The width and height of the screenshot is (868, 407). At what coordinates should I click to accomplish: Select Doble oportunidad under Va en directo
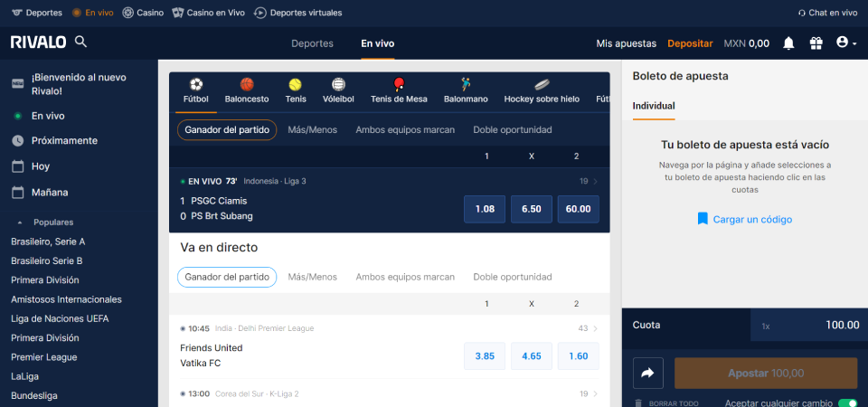(x=513, y=277)
